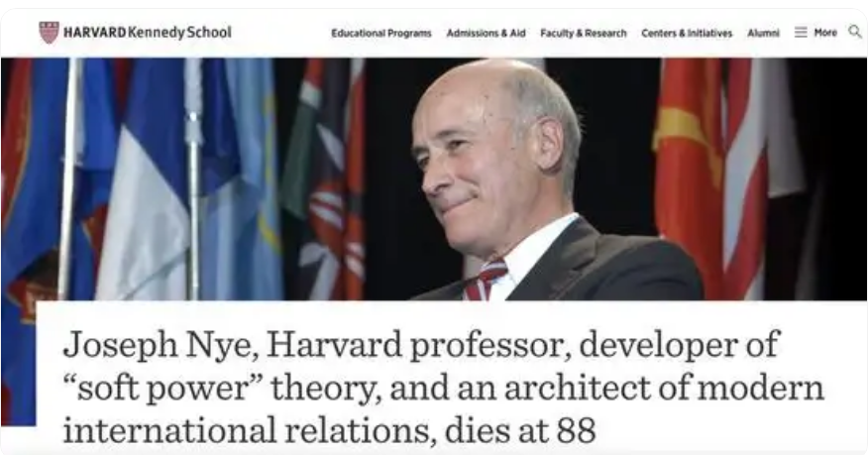The image size is (868, 455).
Task: Click the hamburger menu lines icon
Action: (801, 33)
